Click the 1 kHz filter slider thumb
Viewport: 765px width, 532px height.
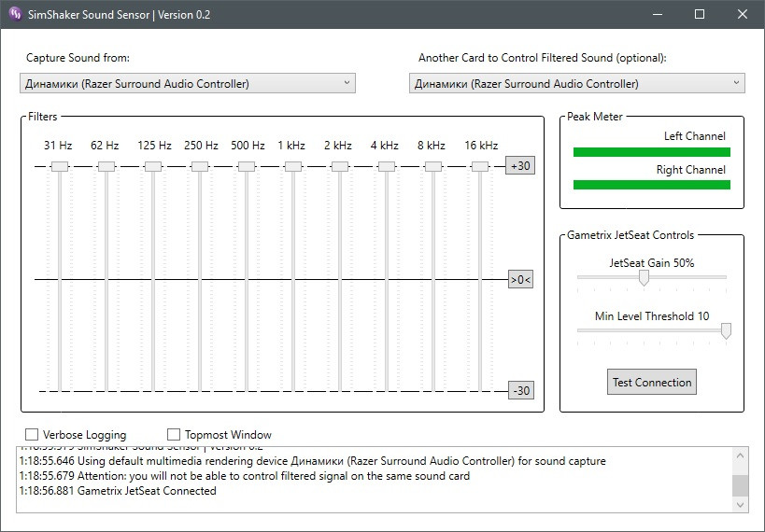(x=293, y=166)
